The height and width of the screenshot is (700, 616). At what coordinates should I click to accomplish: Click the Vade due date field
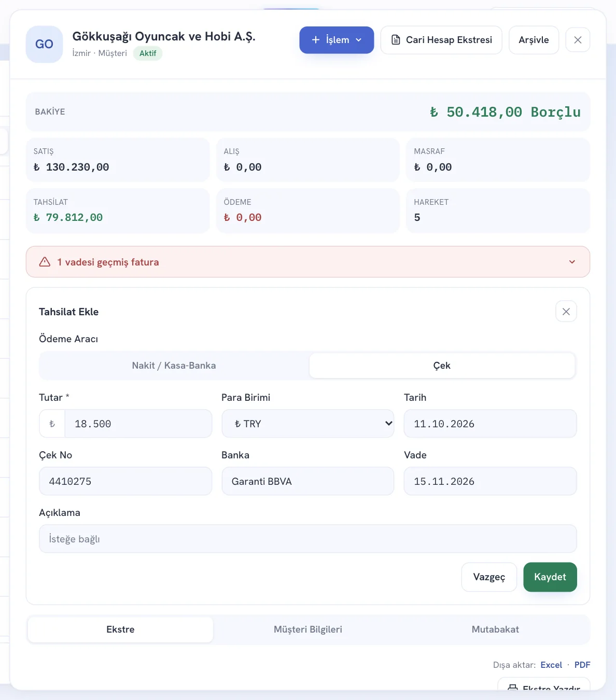(490, 481)
